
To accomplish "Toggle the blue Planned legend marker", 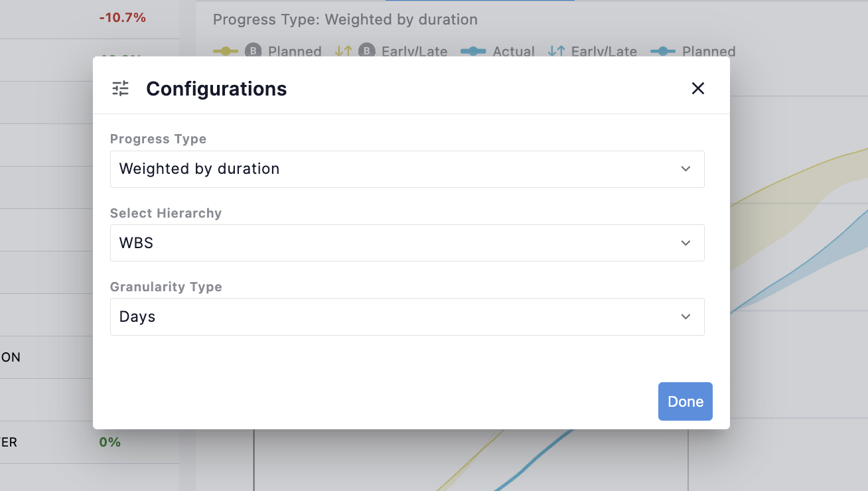I will pos(663,51).
